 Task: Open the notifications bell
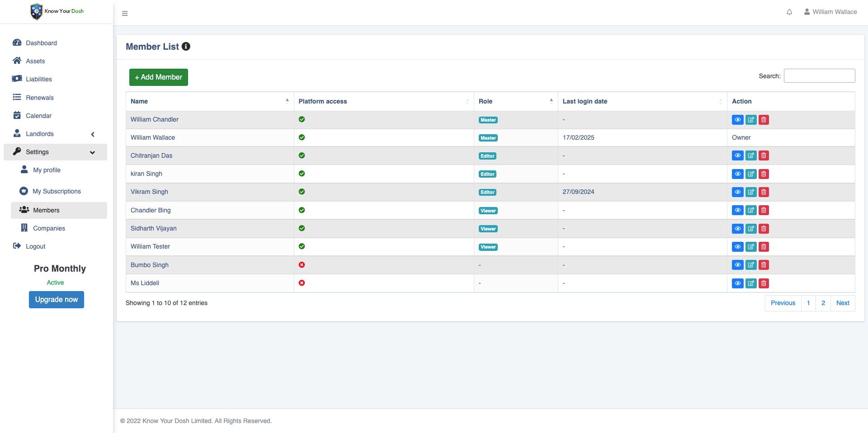coord(789,12)
